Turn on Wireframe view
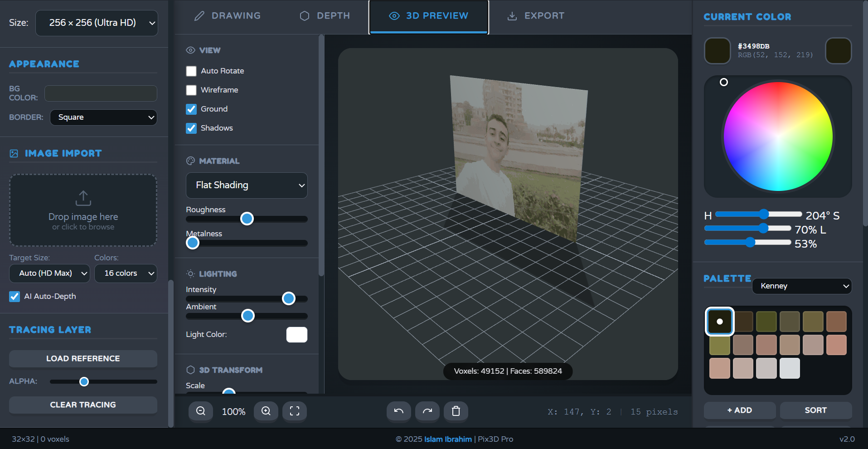Viewport: 868px width, 449px height. coord(191,90)
